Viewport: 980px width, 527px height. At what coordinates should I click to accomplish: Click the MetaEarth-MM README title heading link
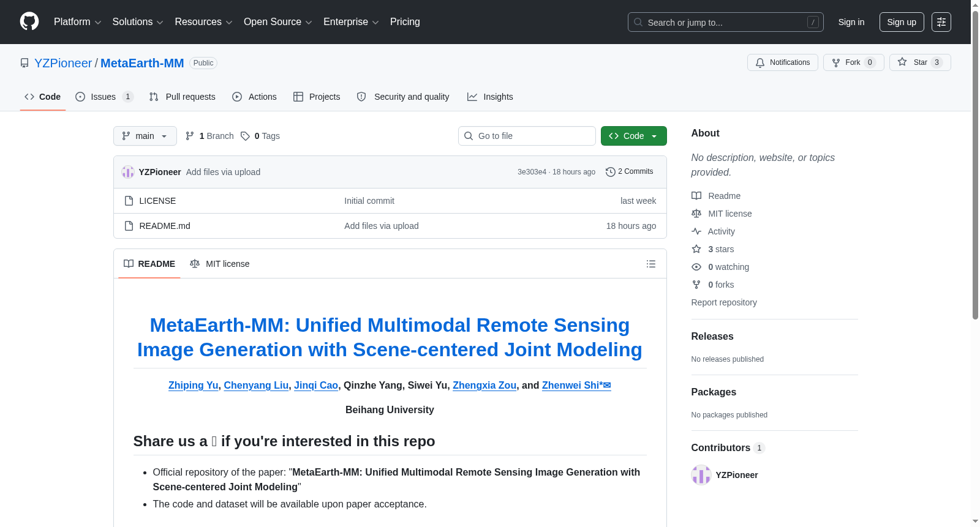click(x=390, y=337)
